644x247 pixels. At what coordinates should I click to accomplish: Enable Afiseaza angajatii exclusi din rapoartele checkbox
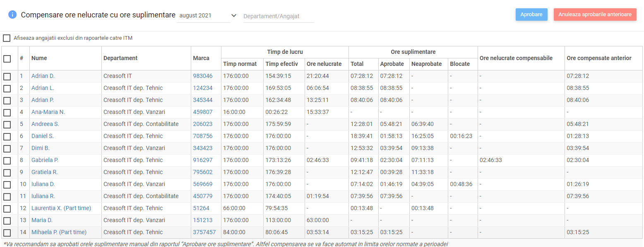coord(7,38)
